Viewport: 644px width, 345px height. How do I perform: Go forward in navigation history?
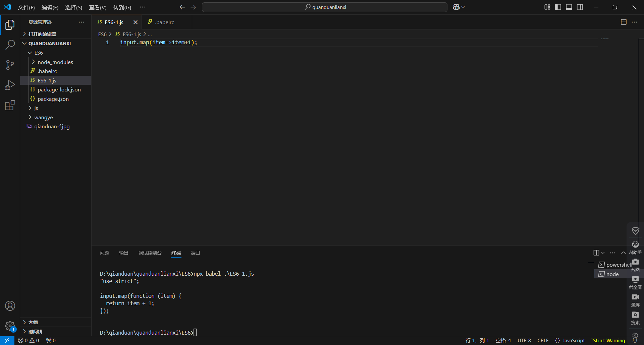pyautogui.click(x=193, y=7)
